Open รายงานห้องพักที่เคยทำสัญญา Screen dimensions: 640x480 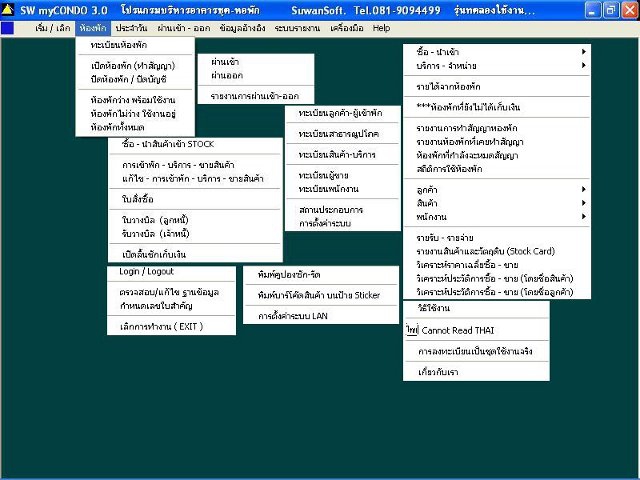click(x=497, y=142)
